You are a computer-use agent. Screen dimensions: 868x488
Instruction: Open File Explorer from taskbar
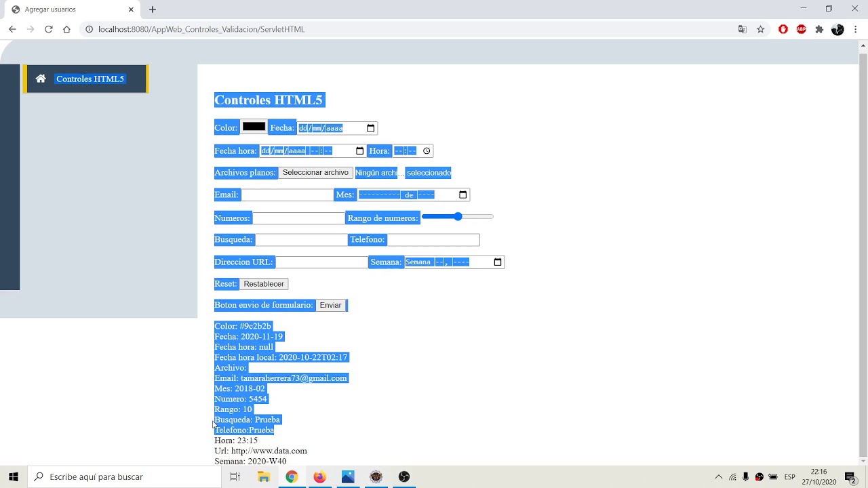click(264, 476)
